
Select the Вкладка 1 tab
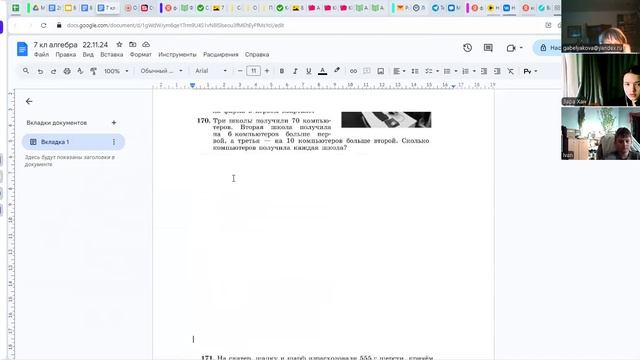tap(73, 142)
